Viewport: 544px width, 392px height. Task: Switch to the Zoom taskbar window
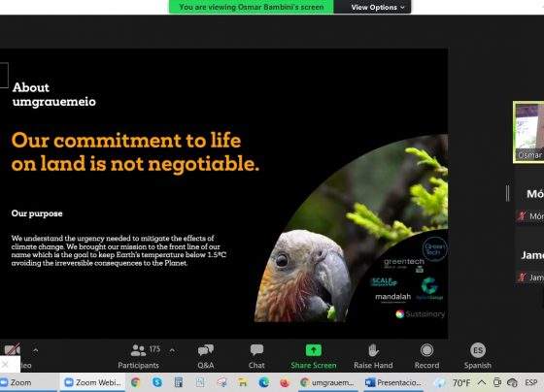[29, 382]
